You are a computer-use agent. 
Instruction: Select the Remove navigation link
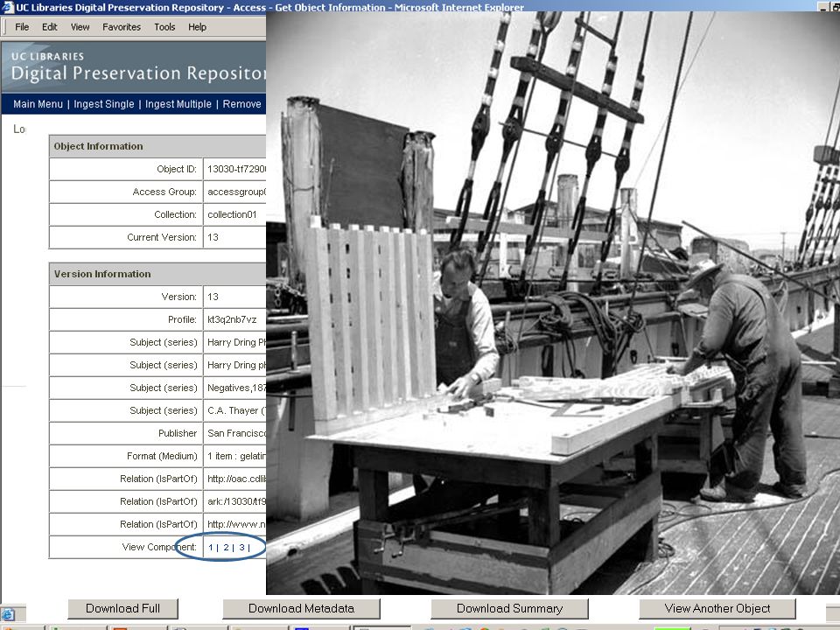(x=242, y=104)
